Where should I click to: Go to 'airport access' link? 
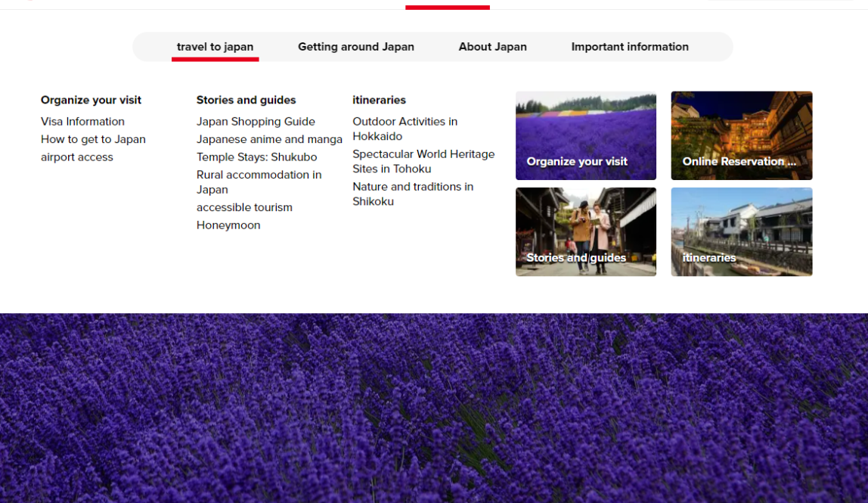click(77, 157)
